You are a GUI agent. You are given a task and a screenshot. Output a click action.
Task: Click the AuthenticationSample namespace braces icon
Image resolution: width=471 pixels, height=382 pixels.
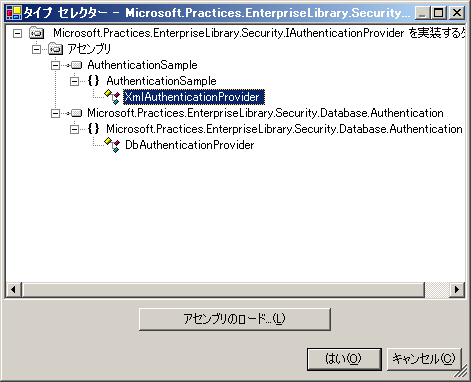coord(93,81)
